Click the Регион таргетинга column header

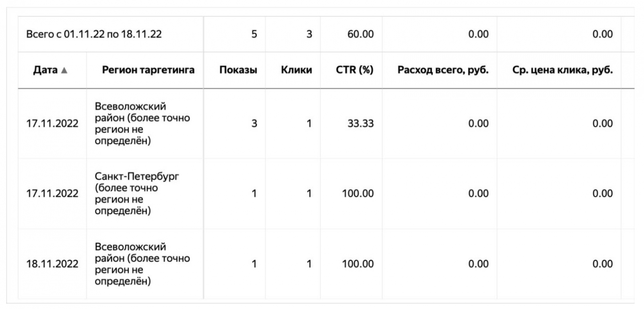tap(148, 70)
